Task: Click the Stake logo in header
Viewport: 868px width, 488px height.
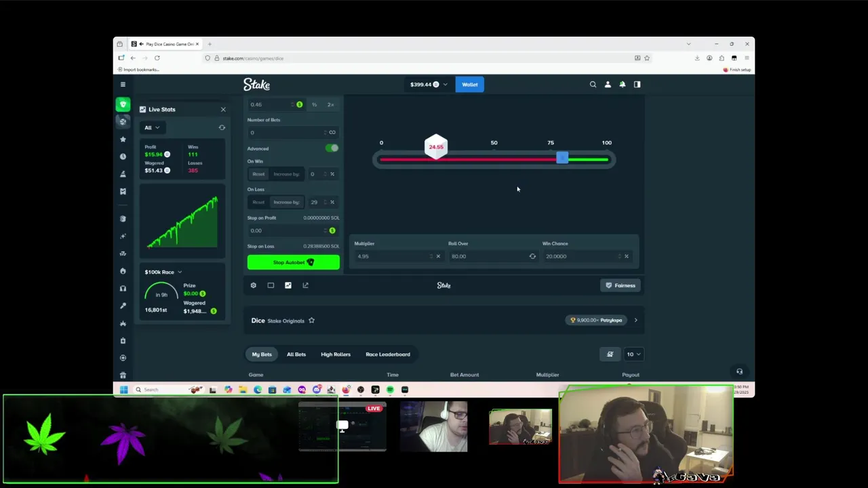Action: pos(256,85)
